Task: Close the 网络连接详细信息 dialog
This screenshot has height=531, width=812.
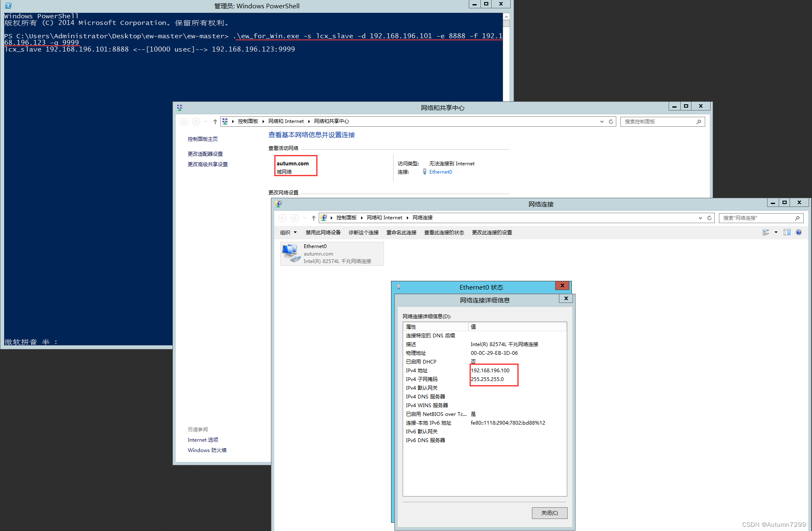Action: 566,298
